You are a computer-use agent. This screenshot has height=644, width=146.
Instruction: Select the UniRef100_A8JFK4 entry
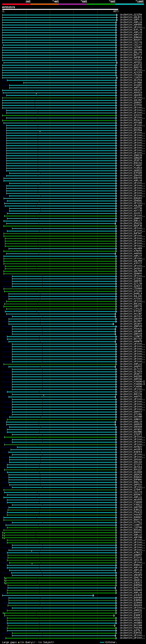(131, 80)
